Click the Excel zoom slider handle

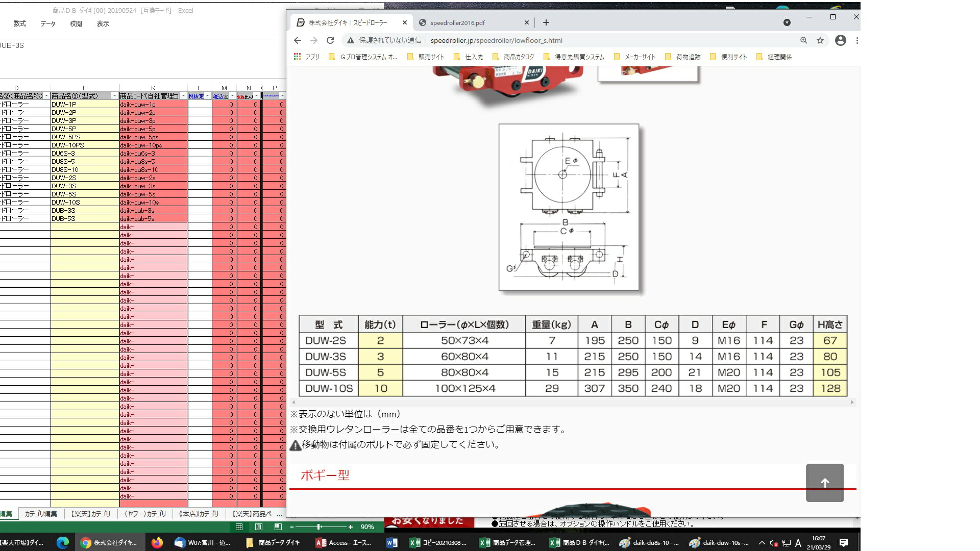(318, 527)
